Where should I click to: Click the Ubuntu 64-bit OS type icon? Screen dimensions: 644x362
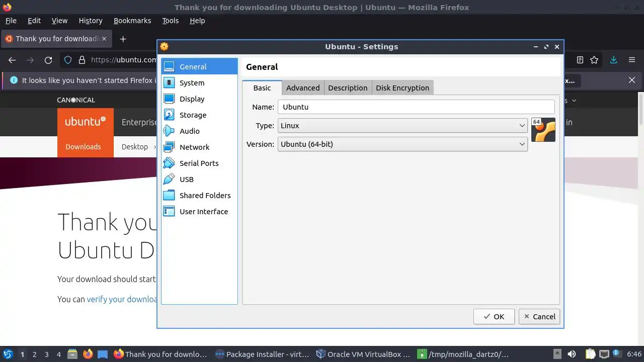click(543, 130)
